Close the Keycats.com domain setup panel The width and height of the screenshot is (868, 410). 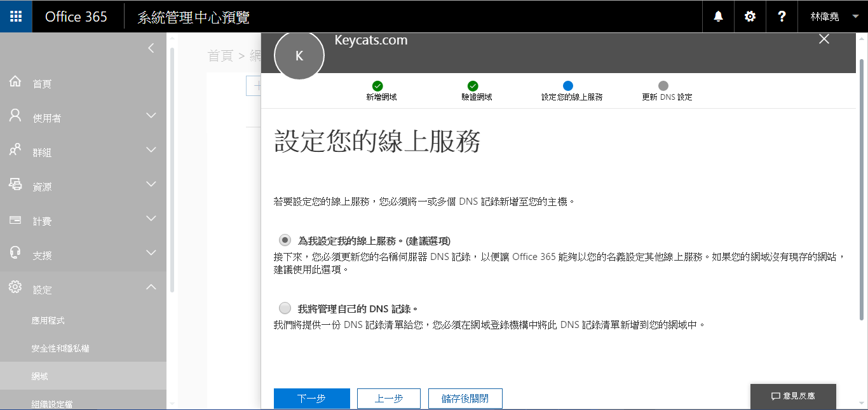[824, 39]
